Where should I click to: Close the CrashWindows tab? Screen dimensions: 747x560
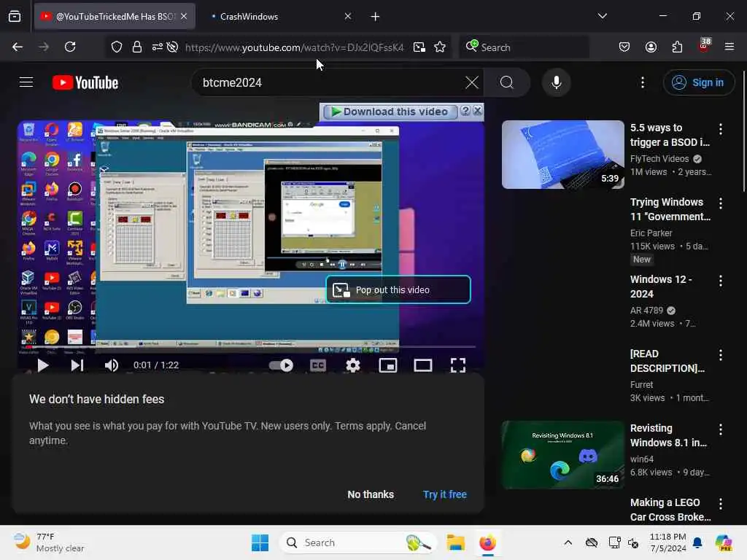348,16
